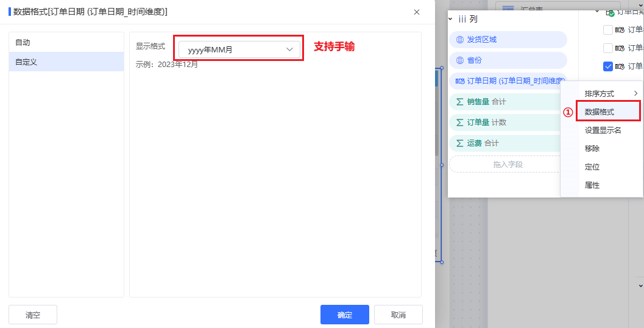644x328 pixels.
Task: Click sigma icon on 运费 合计
Action: tap(460, 143)
